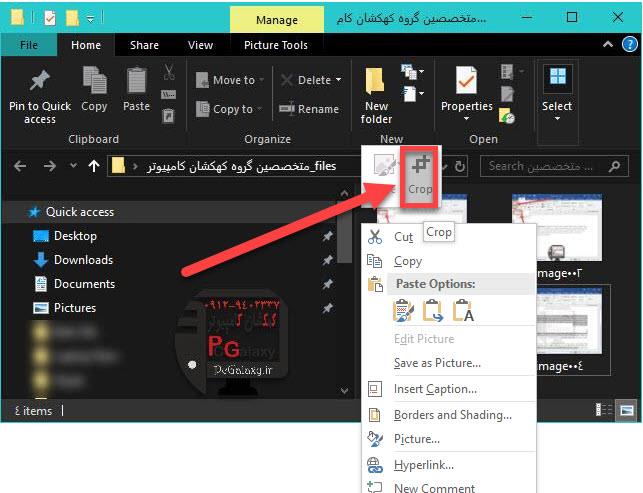
Task: Click navigation pane scroll down arrow
Action: tap(344, 390)
